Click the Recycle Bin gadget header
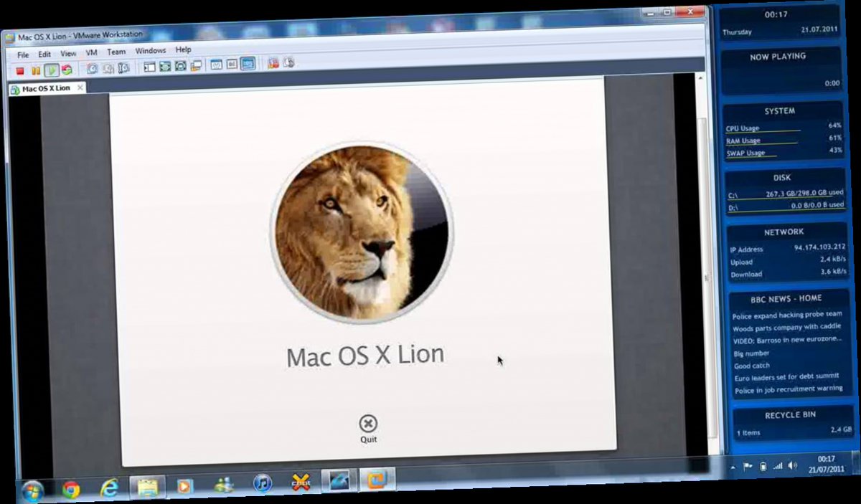This screenshot has width=861, height=504. pyautogui.click(x=790, y=415)
